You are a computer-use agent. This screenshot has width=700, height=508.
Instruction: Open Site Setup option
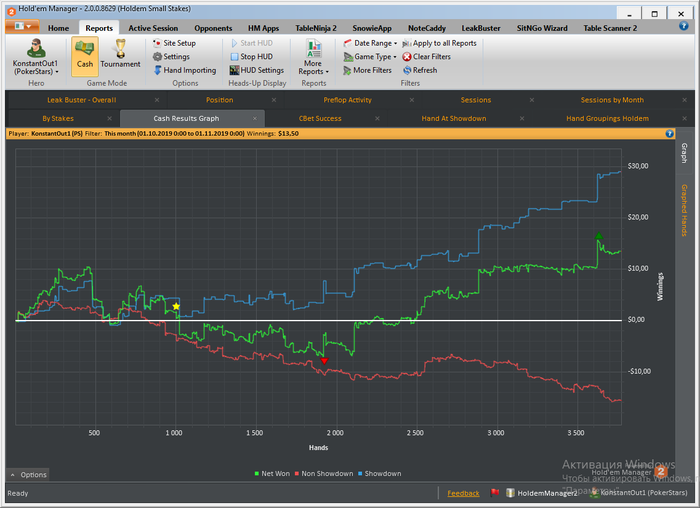click(174, 43)
